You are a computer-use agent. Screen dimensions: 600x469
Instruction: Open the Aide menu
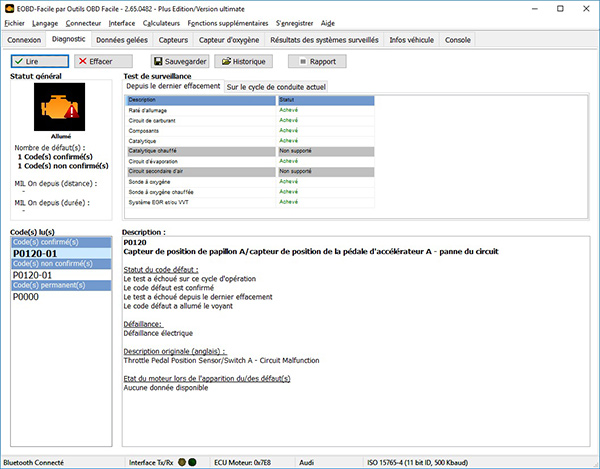[x=328, y=23]
